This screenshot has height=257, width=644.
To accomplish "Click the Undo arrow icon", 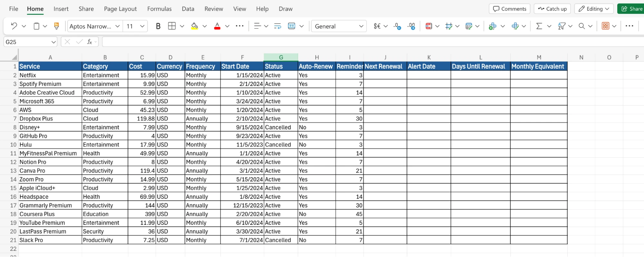I will pos(14,26).
